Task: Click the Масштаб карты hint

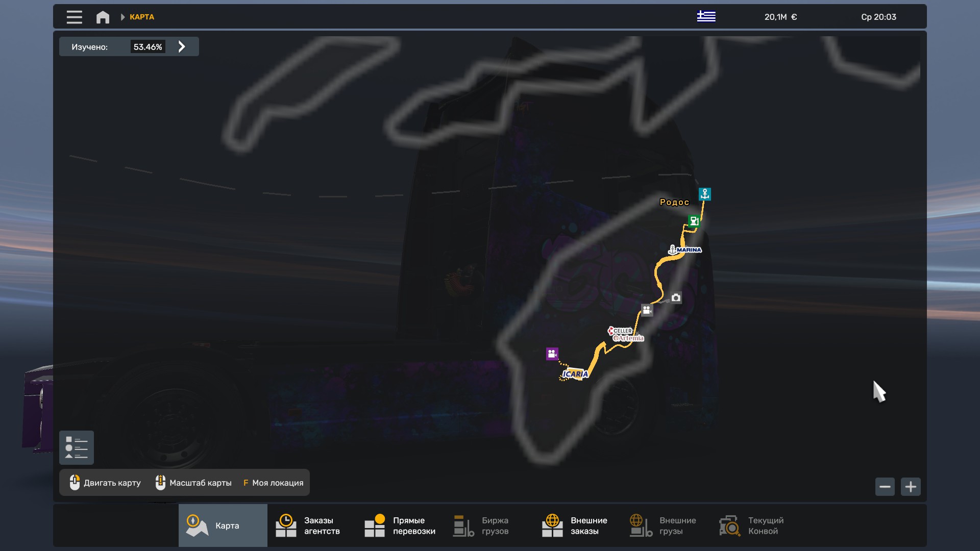Action: [193, 483]
